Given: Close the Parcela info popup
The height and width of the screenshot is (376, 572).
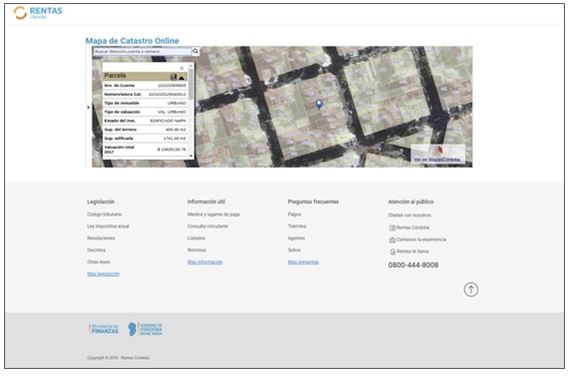Looking at the screenshot, I should tap(182, 68).
